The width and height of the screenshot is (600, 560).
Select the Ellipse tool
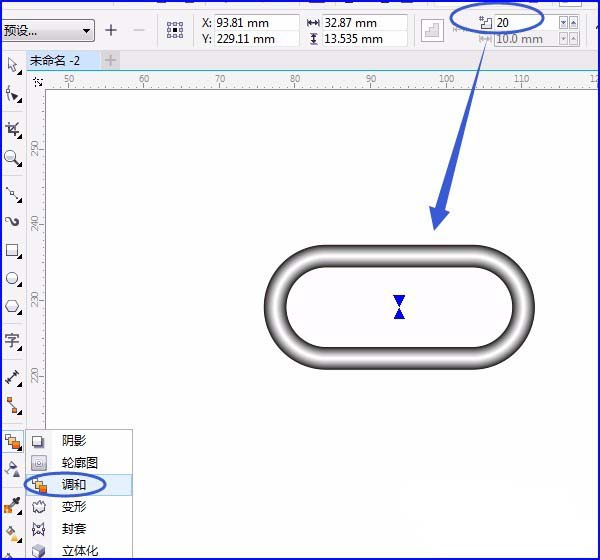(x=13, y=279)
